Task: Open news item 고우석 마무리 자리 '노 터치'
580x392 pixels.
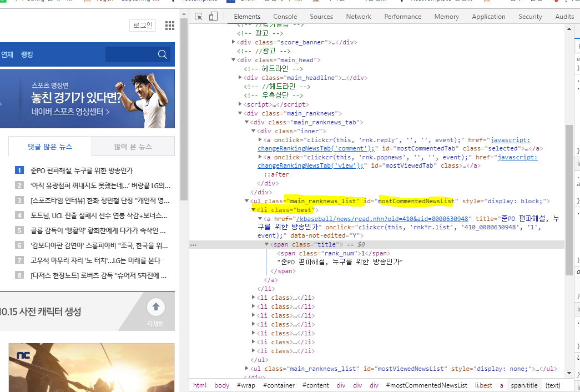Action: [95, 260]
